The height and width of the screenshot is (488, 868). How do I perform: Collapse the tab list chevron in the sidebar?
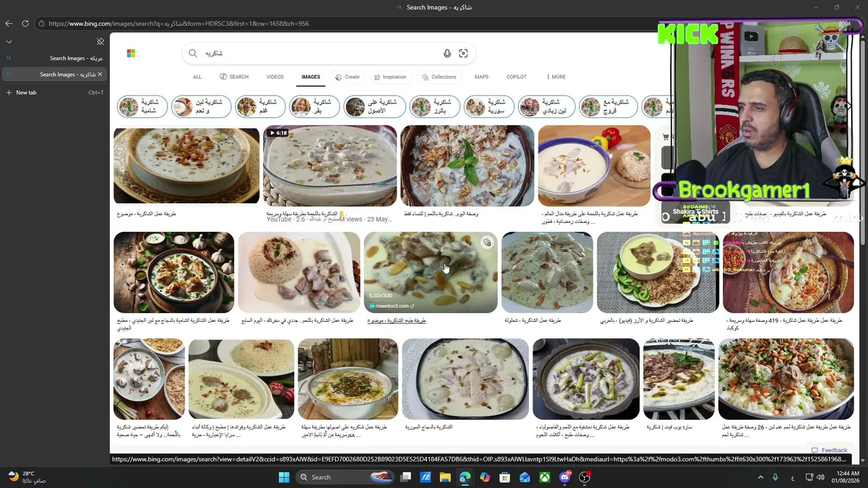coord(9,41)
